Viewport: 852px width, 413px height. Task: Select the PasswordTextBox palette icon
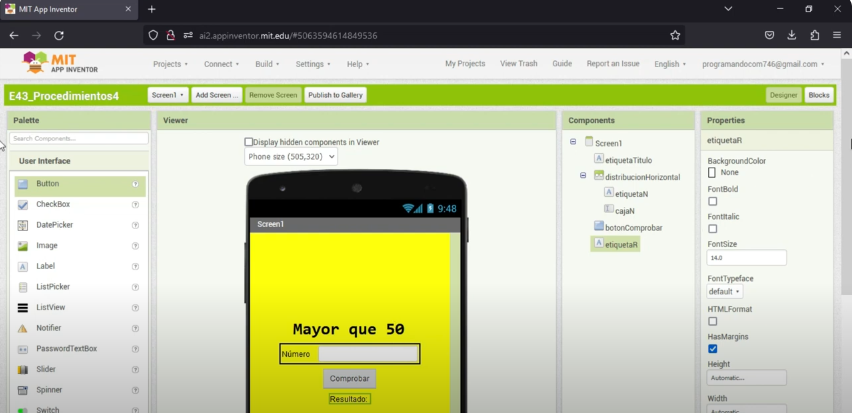(22, 349)
